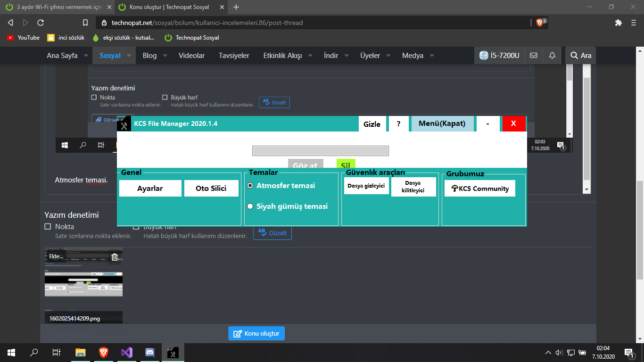Focus the browser address bar URL
Viewport: 644px width, 362px height.
(x=207, y=23)
